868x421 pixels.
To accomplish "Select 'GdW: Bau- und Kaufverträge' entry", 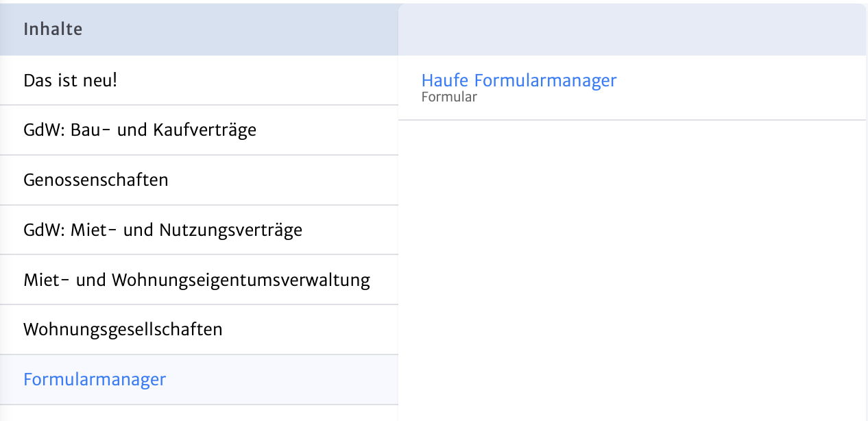I will 140,130.
